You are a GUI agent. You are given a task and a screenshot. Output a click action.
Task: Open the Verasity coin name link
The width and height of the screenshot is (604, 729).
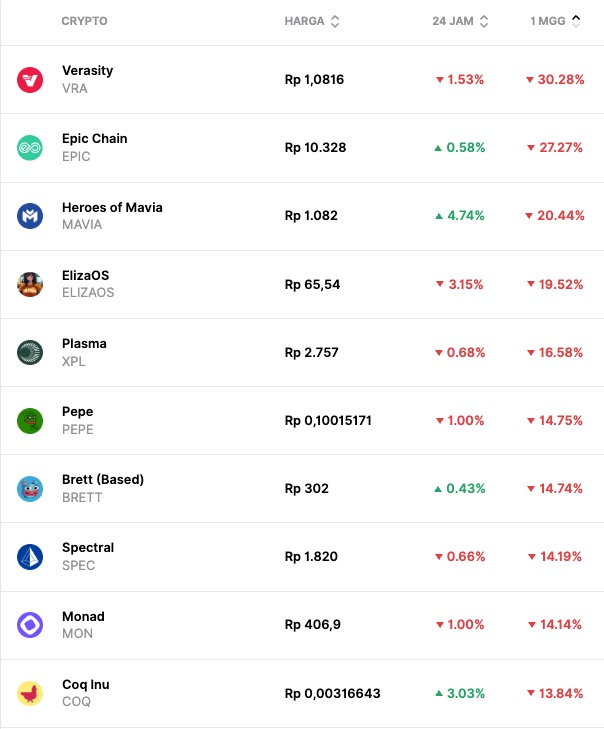pyautogui.click(x=88, y=71)
